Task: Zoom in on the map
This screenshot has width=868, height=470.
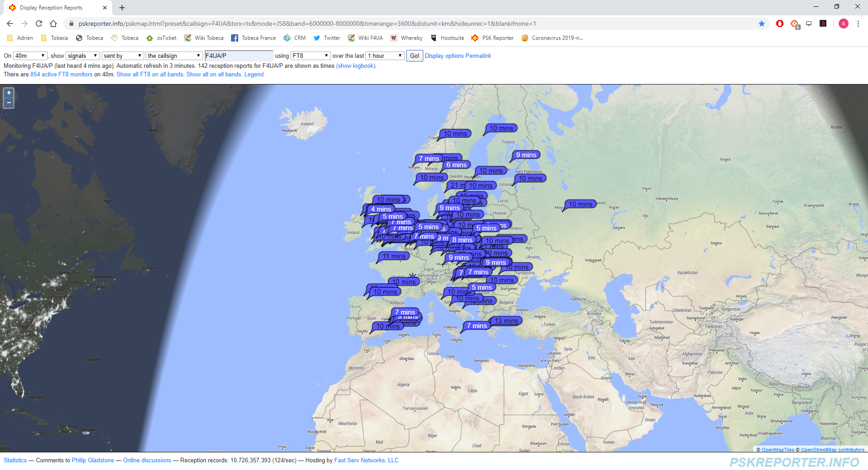Action: [x=9, y=93]
